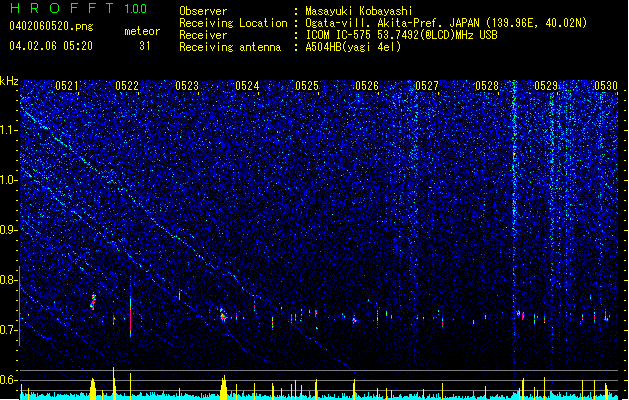Click the wide yellow power peak before 0524
Viewport: 629px width, 400px height.
coord(223,388)
